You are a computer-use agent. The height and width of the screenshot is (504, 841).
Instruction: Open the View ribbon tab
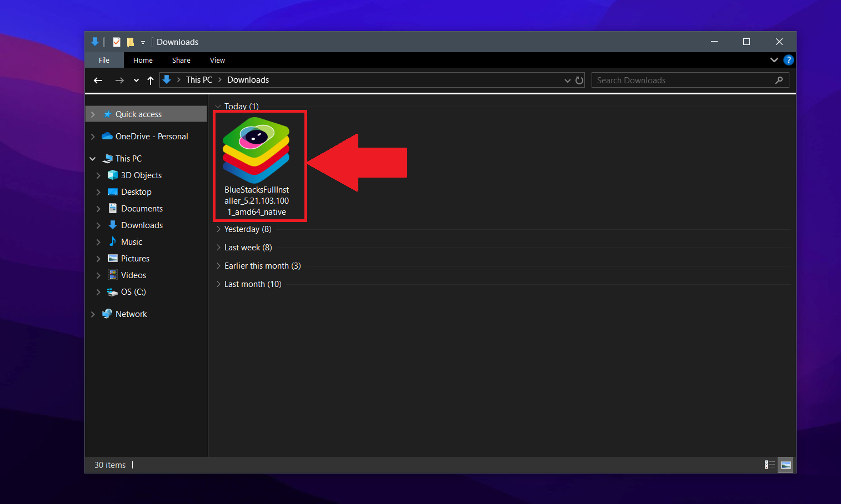click(x=217, y=60)
